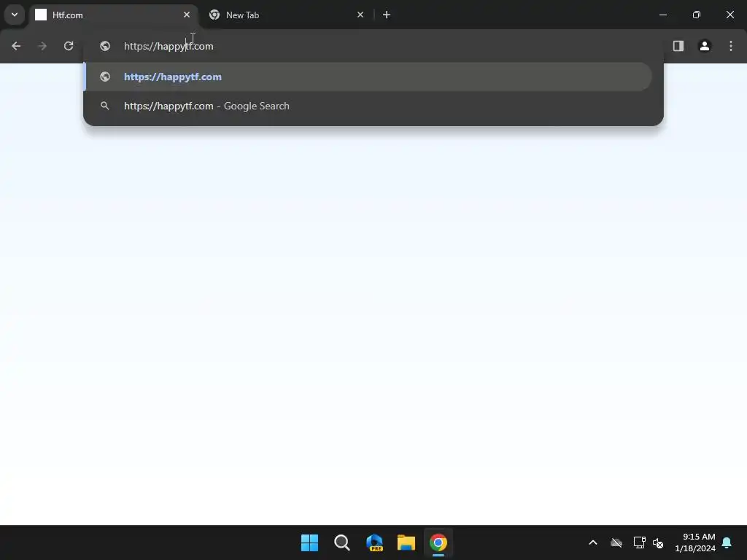This screenshot has height=560, width=747.
Task: Reload the current page
Action: [69, 46]
